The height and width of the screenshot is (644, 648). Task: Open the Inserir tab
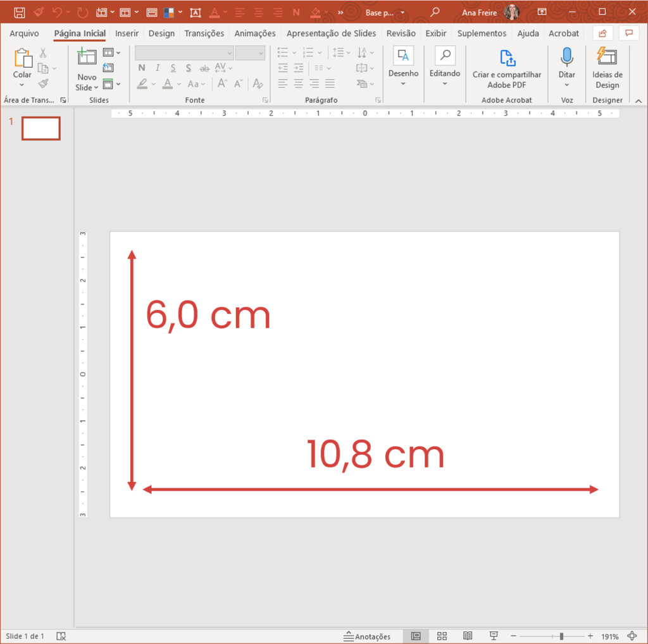pos(127,34)
